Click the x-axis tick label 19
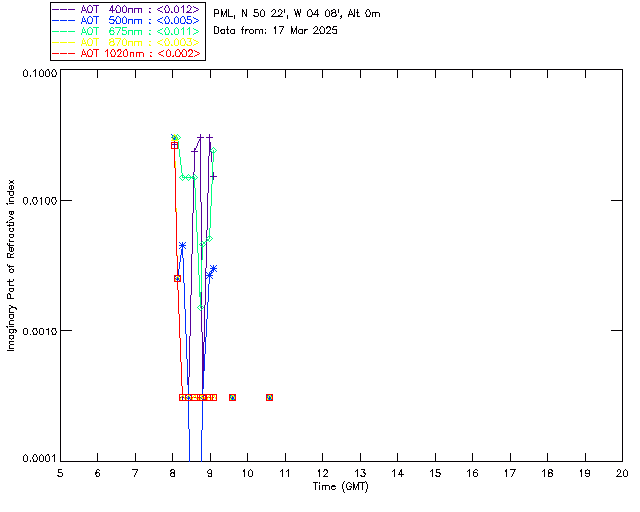This screenshot has height=512, width=640. coord(585,473)
